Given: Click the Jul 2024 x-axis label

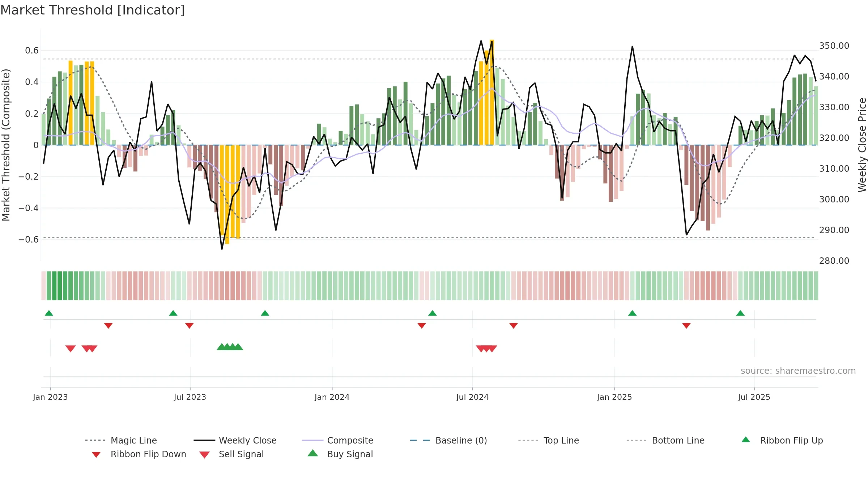Looking at the screenshot, I should (472, 397).
